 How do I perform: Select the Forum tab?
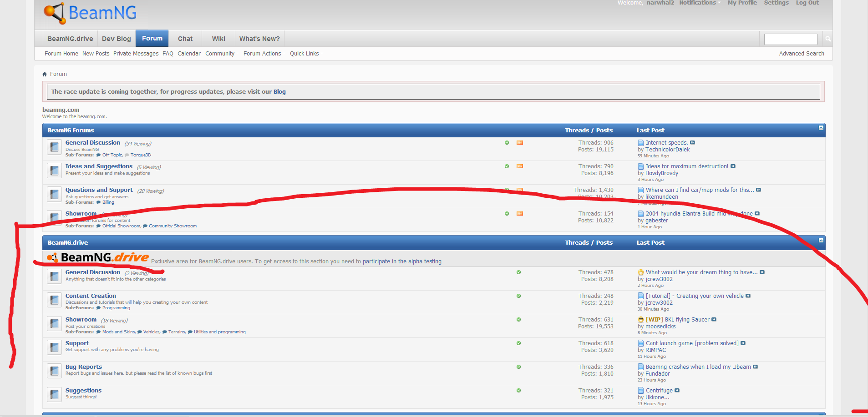pos(152,38)
